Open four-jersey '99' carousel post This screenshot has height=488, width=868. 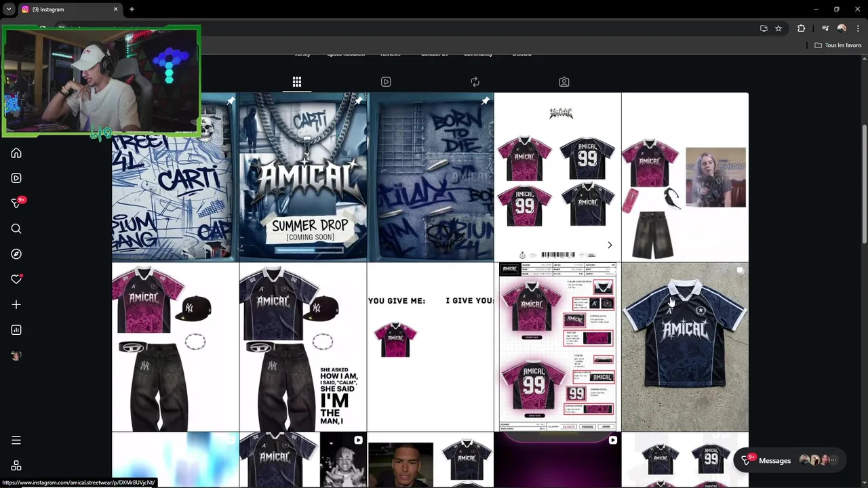[x=557, y=177]
